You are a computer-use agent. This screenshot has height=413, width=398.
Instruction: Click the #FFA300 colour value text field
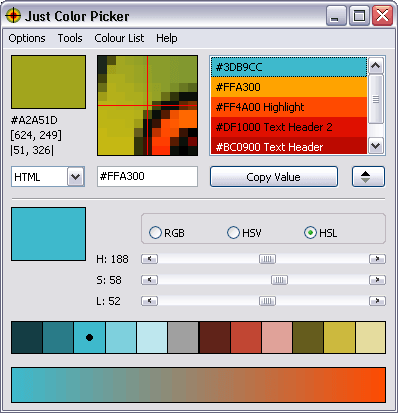(x=147, y=176)
